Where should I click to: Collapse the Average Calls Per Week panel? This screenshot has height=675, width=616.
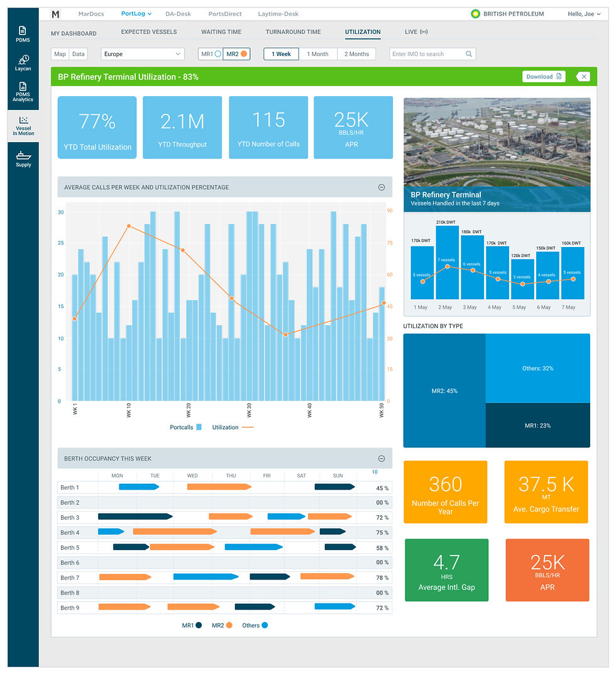click(382, 187)
